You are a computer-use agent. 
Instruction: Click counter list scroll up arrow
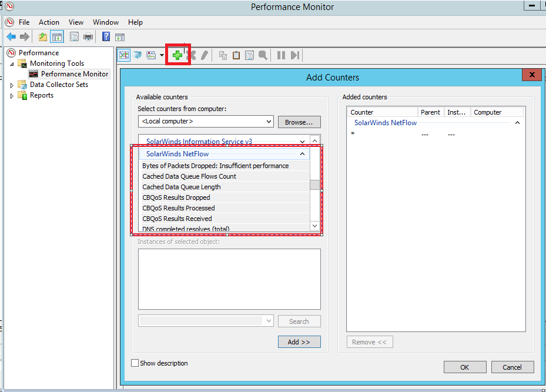[x=315, y=140]
